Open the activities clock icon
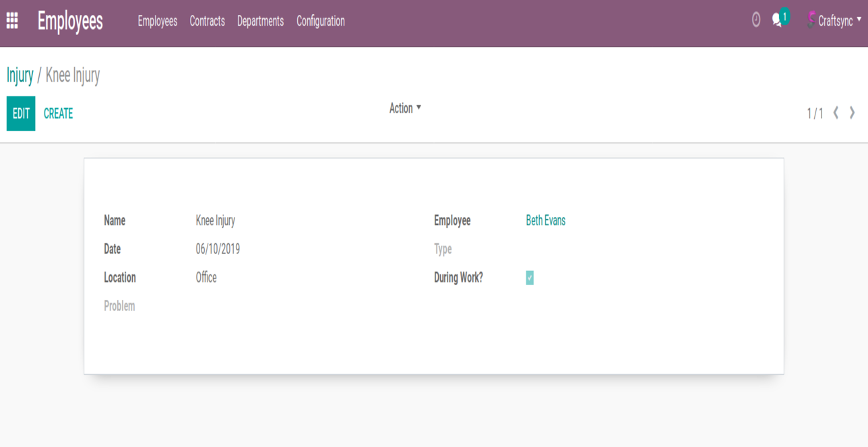The image size is (868, 447). pyautogui.click(x=756, y=20)
